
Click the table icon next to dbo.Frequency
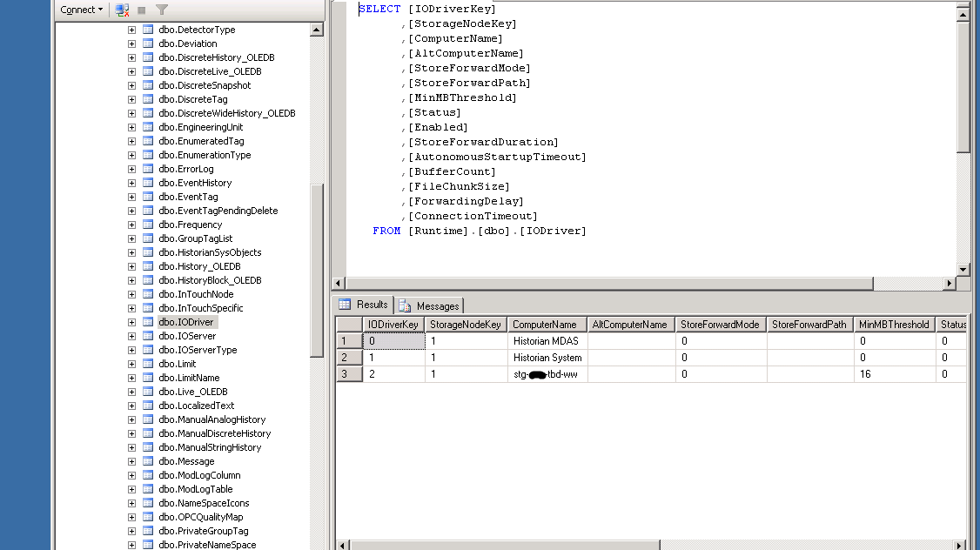pos(148,225)
